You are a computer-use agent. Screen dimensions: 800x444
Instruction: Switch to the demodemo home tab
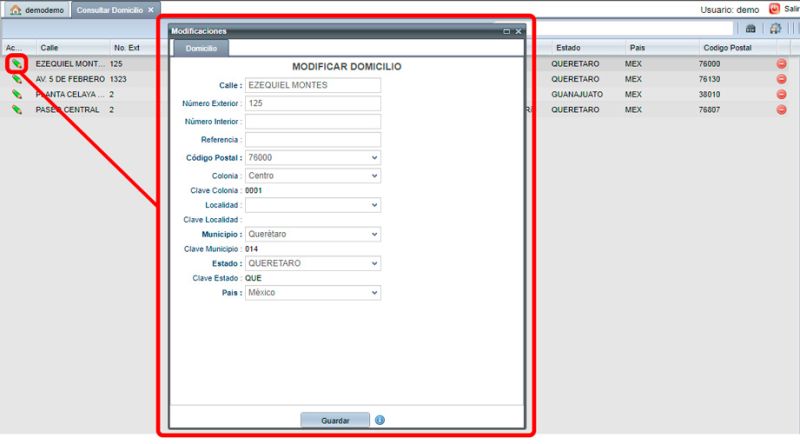pos(36,9)
